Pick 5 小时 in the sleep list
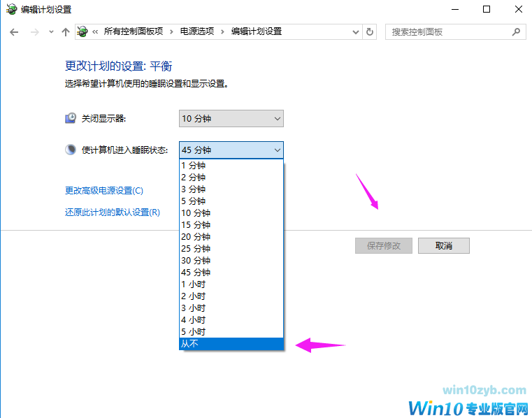Viewport: 532px width, 418px height. point(231,331)
